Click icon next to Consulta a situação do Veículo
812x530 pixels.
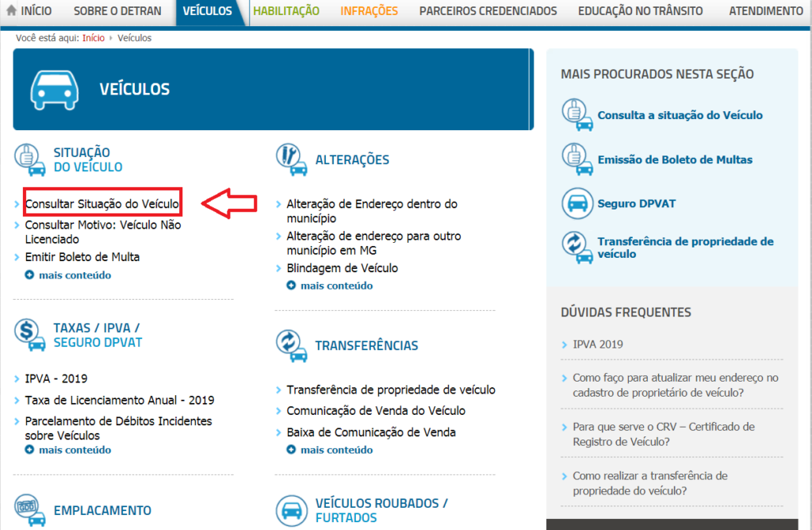(x=577, y=115)
